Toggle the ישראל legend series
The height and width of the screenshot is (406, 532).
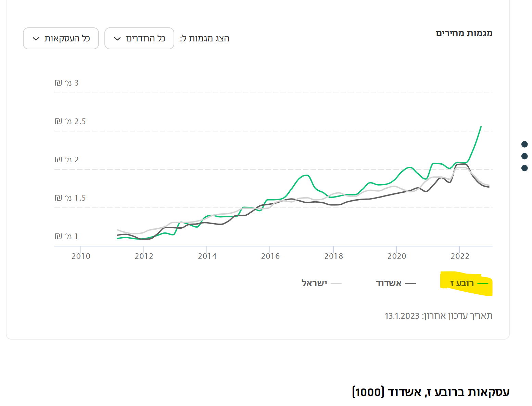click(x=314, y=283)
